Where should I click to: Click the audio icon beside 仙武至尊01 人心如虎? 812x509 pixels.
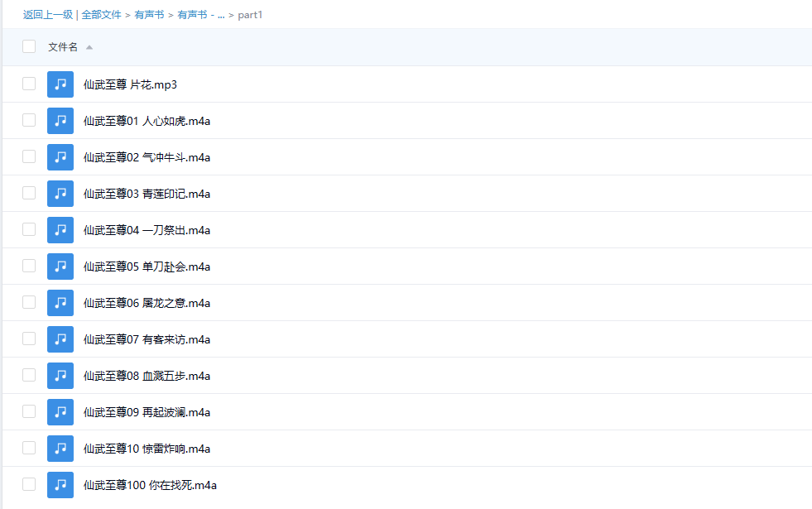click(x=60, y=121)
